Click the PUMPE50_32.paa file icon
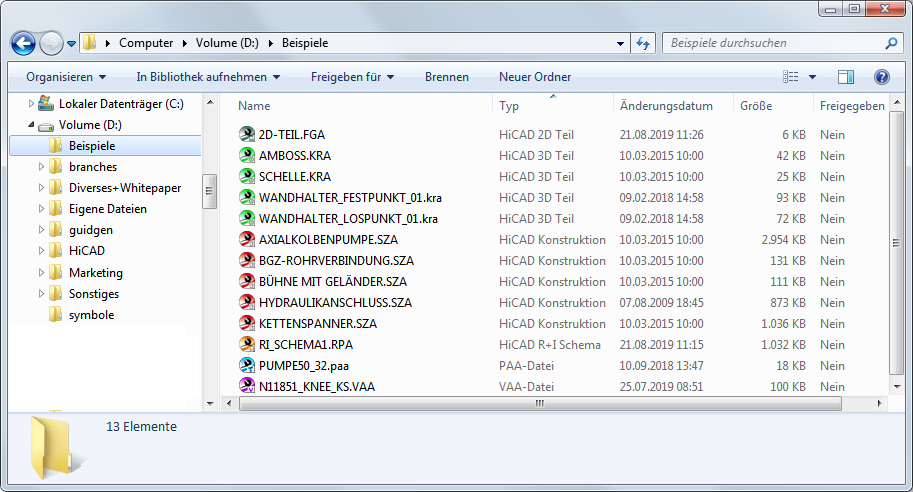 (247, 365)
